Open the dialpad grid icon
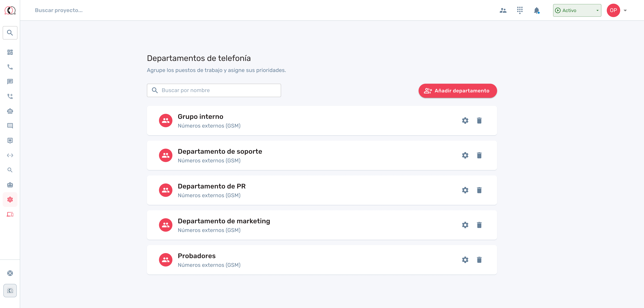The height and width of the screenshot is (308, 644). (x=520, y=10)
